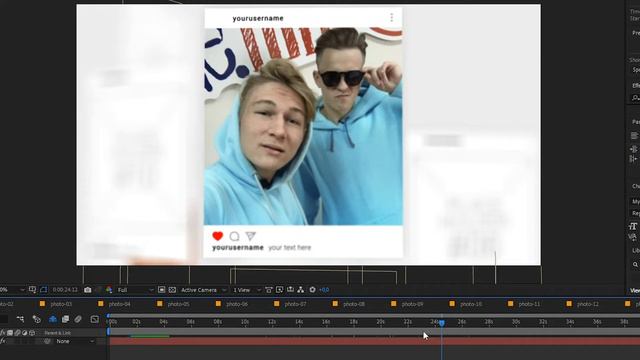This screenshot has height=360, width=640.
Task: Switch to the photo-12 timeline tab
Action: [x=588, y=304]
